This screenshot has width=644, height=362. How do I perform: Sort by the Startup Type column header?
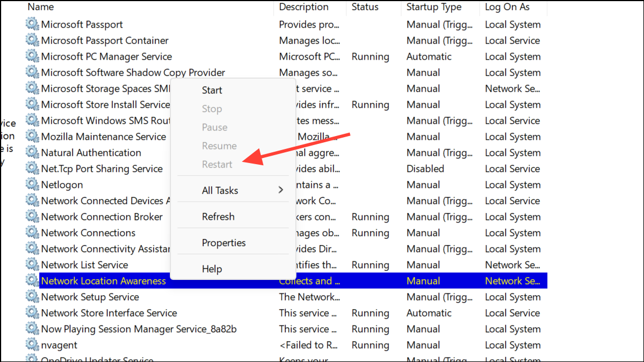[434, 7]
